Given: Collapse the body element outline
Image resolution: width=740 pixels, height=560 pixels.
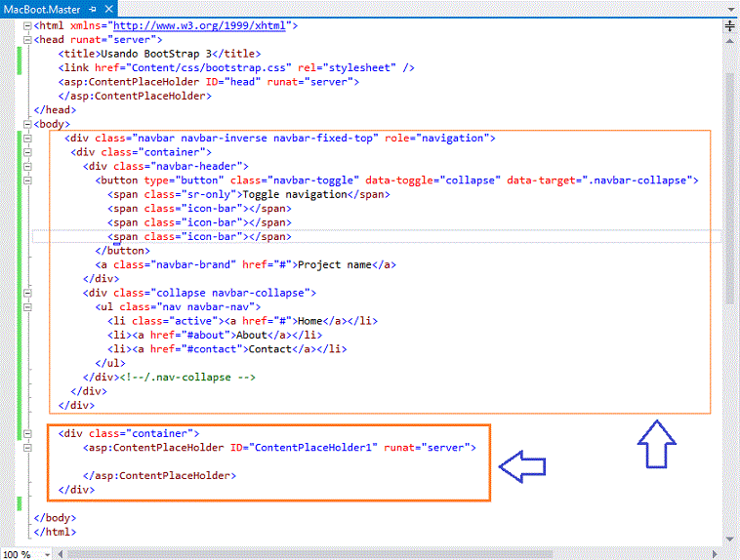Looking at the screenshot, I should (28, 125).
